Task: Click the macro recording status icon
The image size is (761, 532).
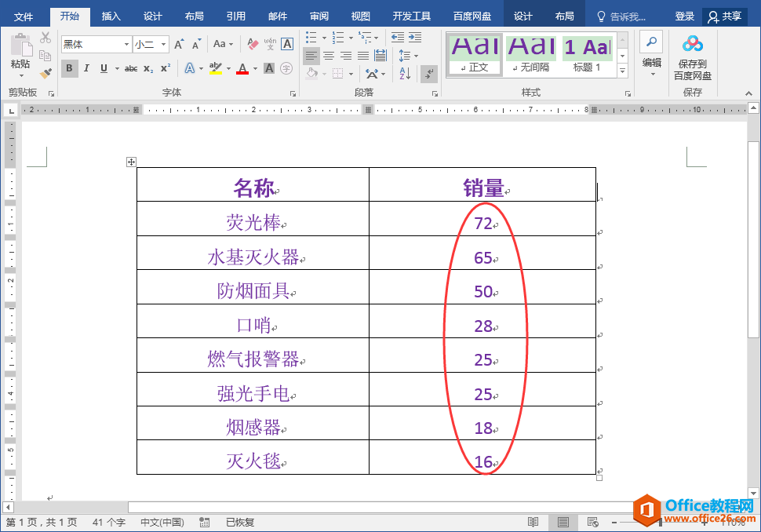Action: coord(204,523)
